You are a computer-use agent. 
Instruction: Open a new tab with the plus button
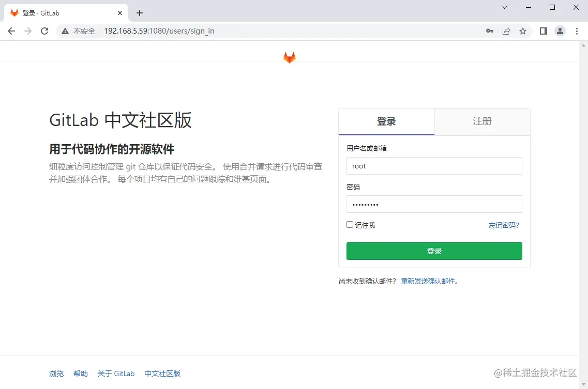(140, 13)
